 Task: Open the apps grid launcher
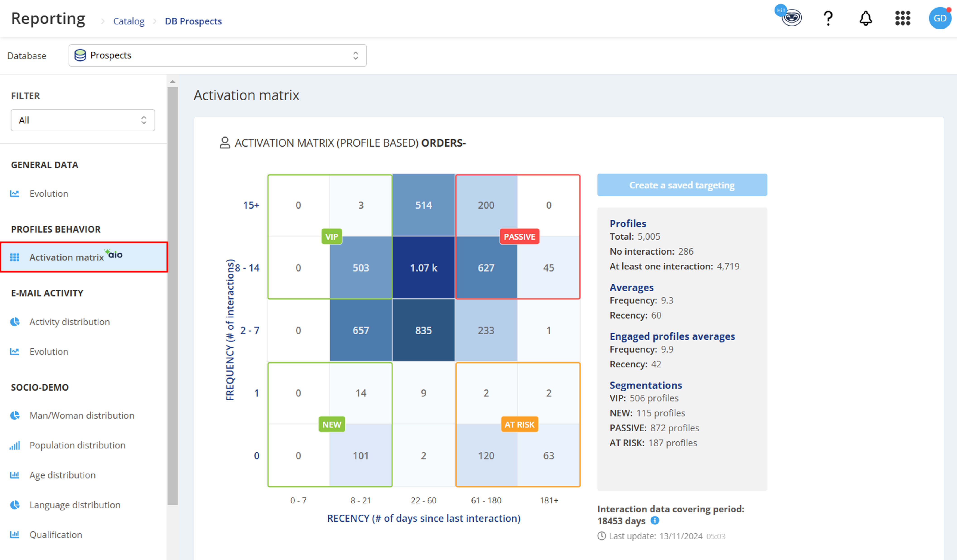pyautogui.click(x=902, y=18)
